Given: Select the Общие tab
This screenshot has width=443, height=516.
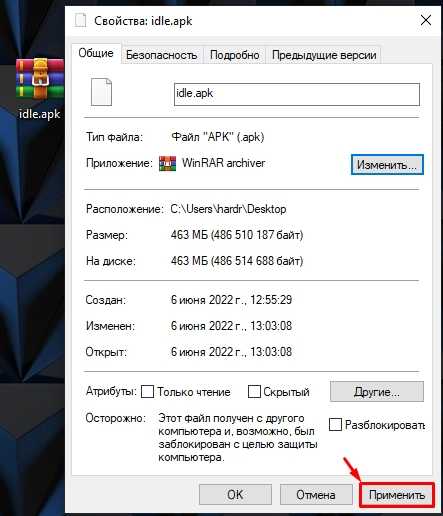Looking at the screenshot, I should [x=96, y=53].
